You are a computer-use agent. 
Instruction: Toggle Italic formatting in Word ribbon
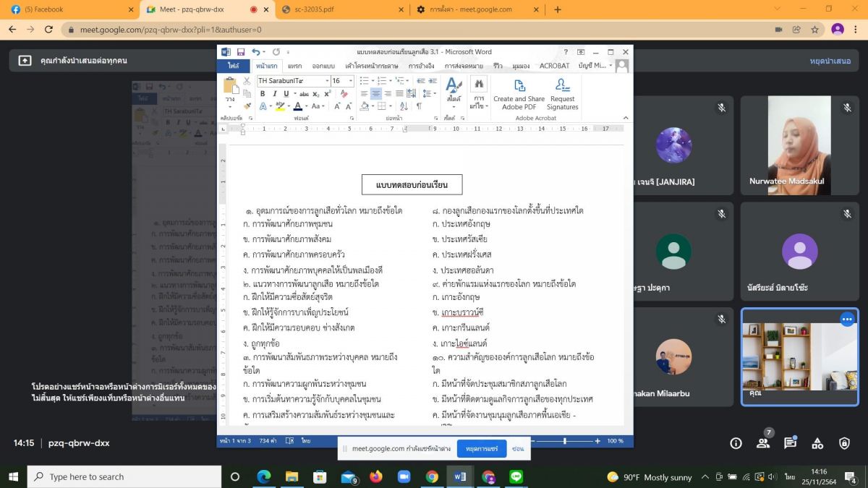(274, 94)
